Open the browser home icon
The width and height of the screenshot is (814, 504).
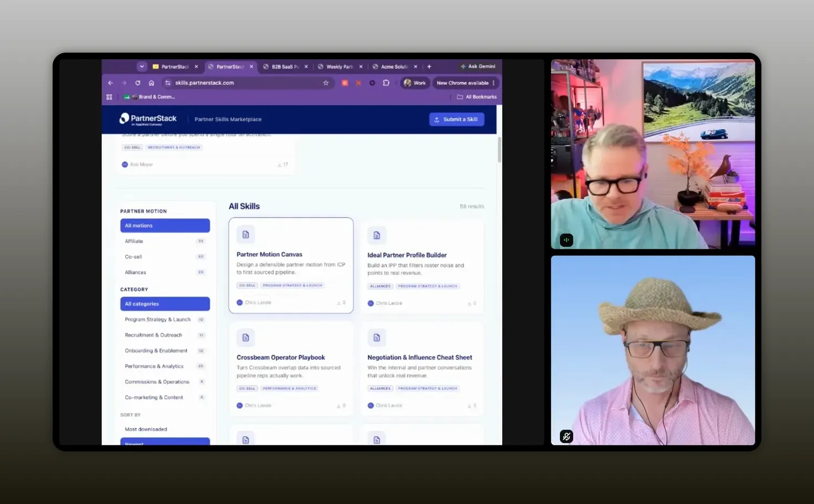pyautogui.click(x=151, y=83)
